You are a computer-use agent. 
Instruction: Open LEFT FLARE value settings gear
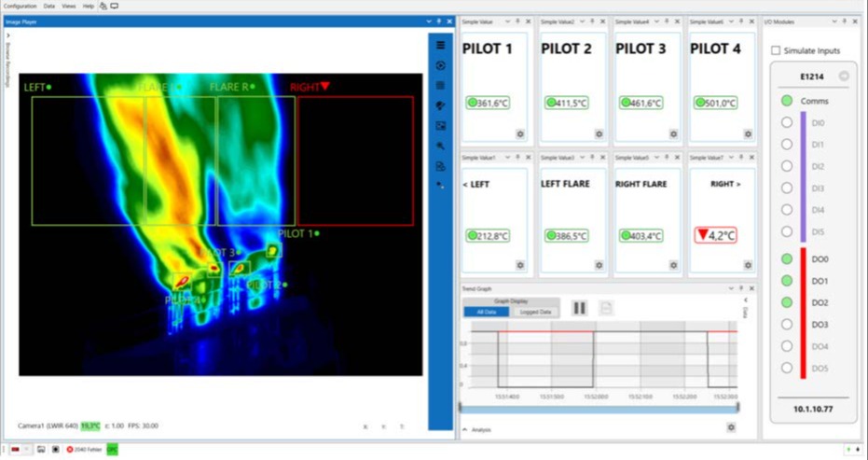pos(599,266)
